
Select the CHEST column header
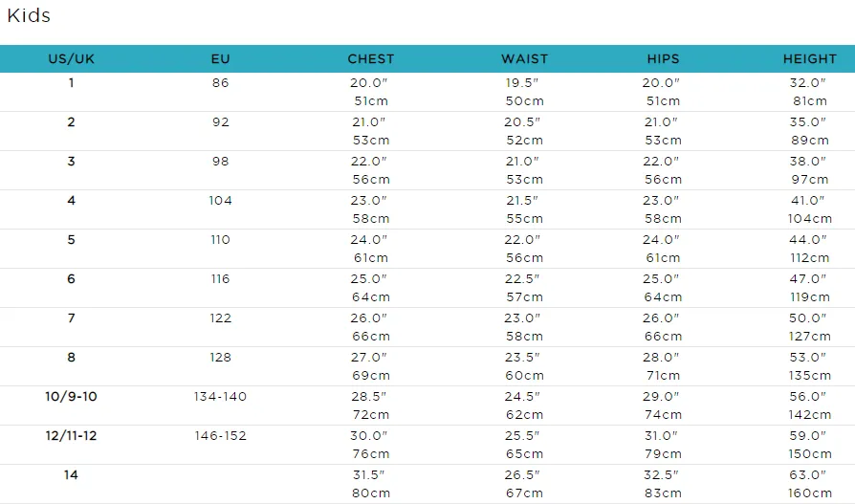click(x=371, y=59)
